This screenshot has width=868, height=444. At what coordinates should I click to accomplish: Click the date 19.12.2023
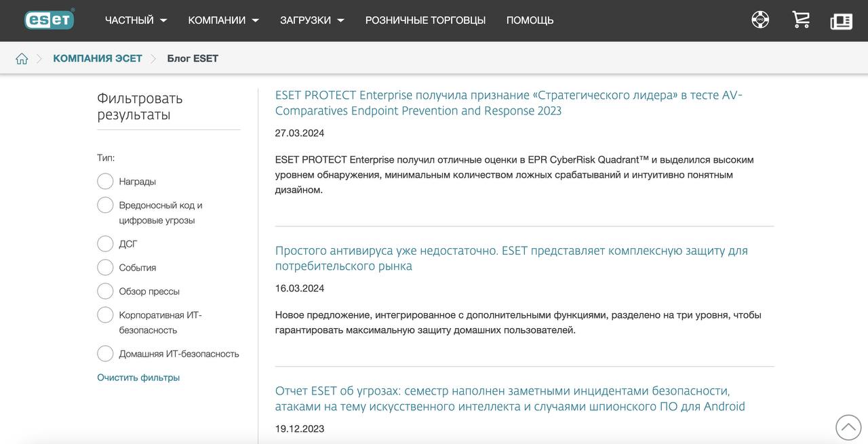pos(300,428)
